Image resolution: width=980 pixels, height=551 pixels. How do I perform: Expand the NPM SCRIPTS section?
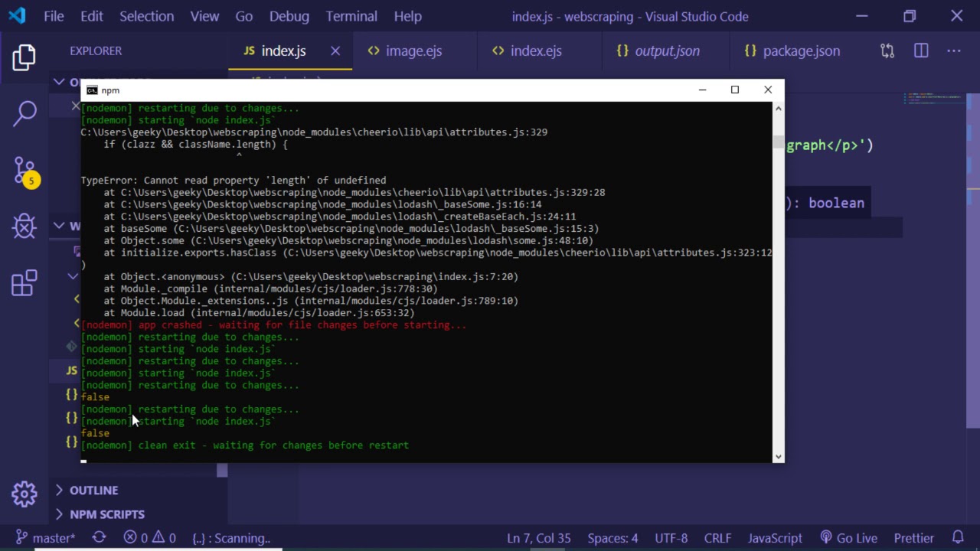tap(106, 514)
